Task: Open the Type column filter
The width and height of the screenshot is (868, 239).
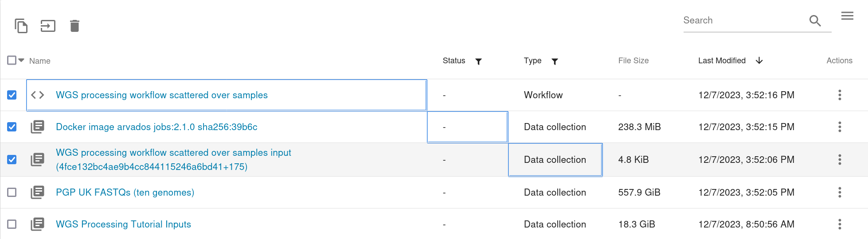Action: [555, 61]
